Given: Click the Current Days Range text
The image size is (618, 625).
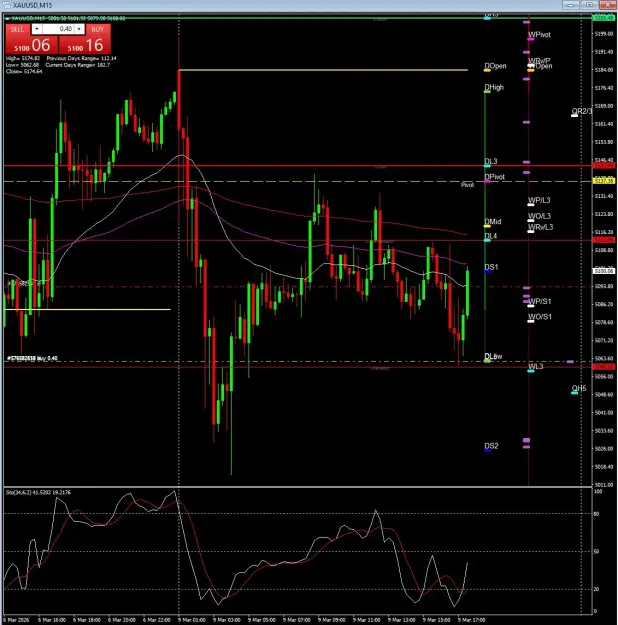Looking at the screenshot, I should (78, 65).
